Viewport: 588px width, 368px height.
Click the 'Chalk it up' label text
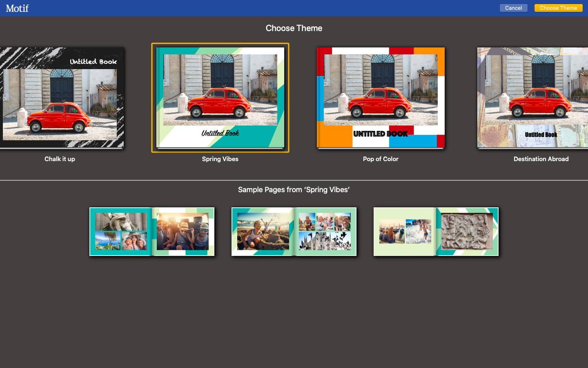(x=60, y=159)
